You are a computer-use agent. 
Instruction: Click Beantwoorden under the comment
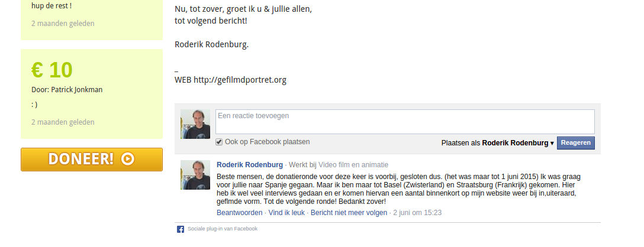pos(240,213)
